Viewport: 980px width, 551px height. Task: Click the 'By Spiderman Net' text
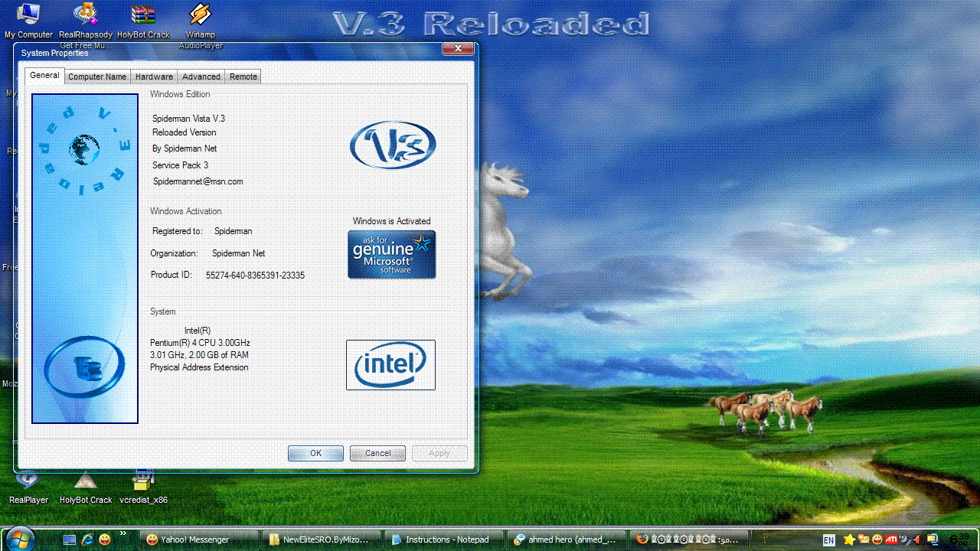pyautogui.click(x=185, y=148)
